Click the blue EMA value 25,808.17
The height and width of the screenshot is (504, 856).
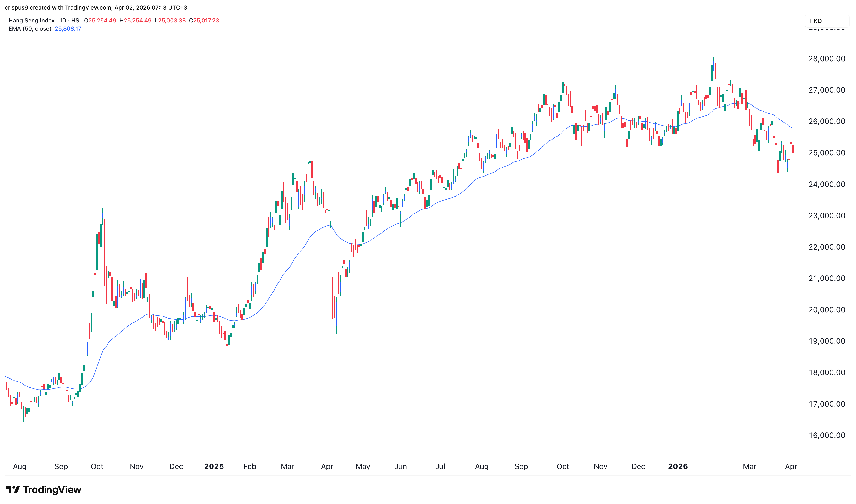point(68,28)
